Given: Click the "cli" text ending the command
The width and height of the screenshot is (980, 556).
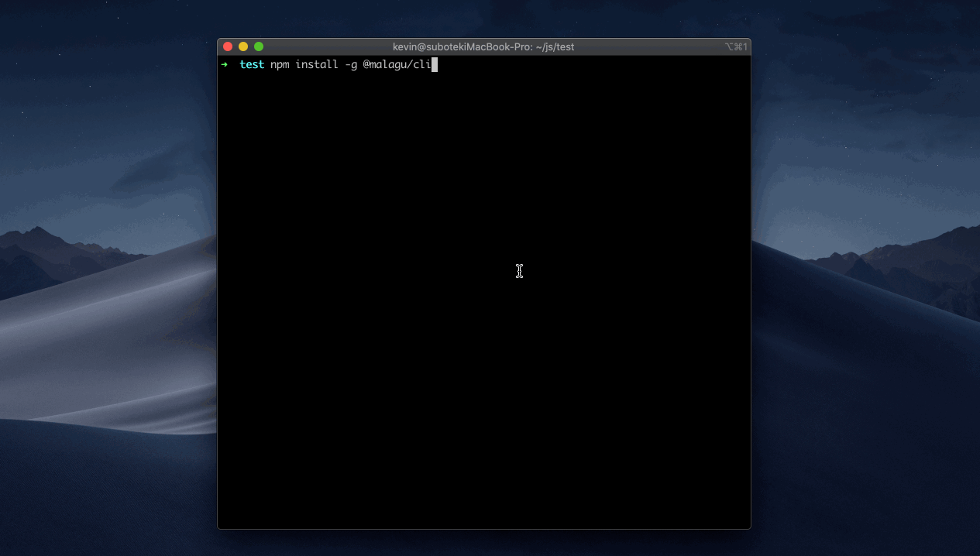Looking at the screenshot, I should 422,64.
